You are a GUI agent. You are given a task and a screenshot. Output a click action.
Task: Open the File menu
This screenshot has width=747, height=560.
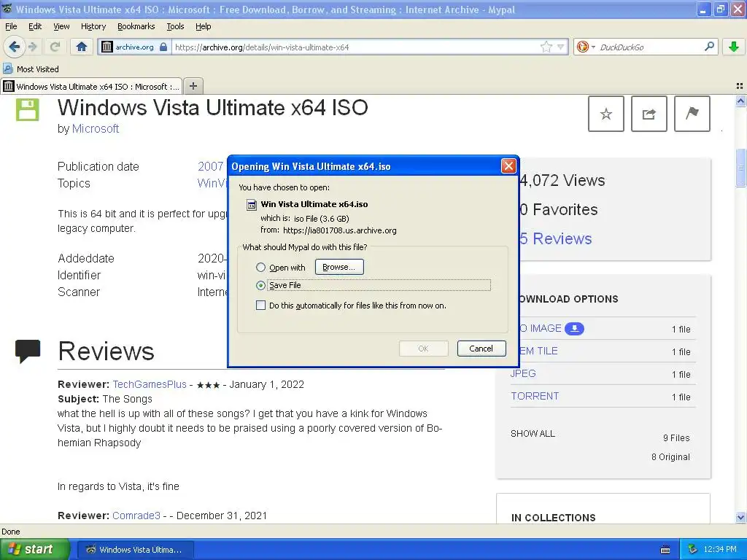point(11,26)
